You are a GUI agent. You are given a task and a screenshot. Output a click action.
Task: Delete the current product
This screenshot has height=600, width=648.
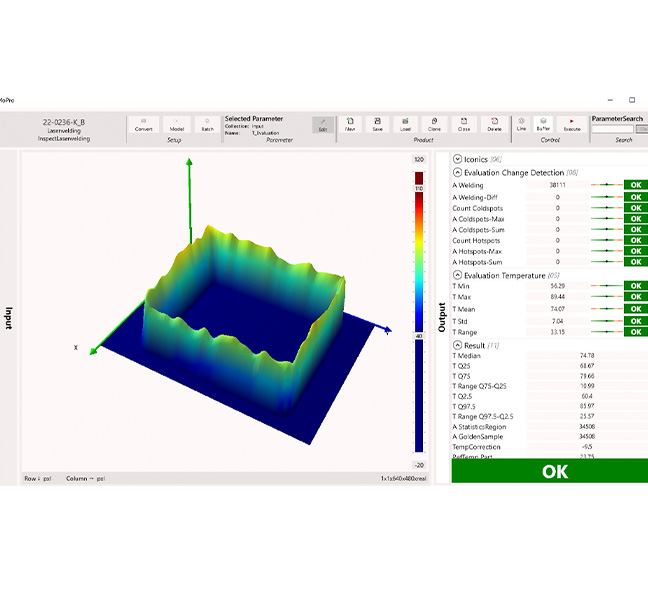494,124
